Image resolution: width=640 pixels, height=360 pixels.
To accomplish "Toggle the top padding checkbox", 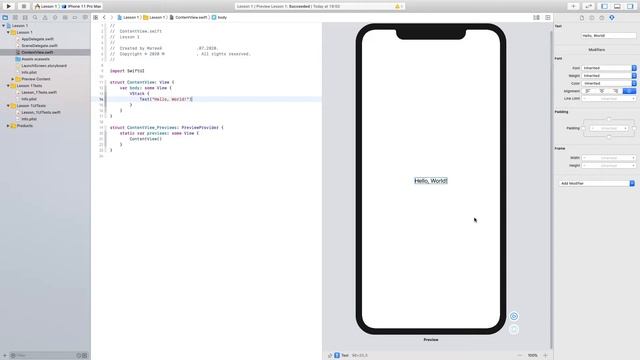I will point(609,119).
